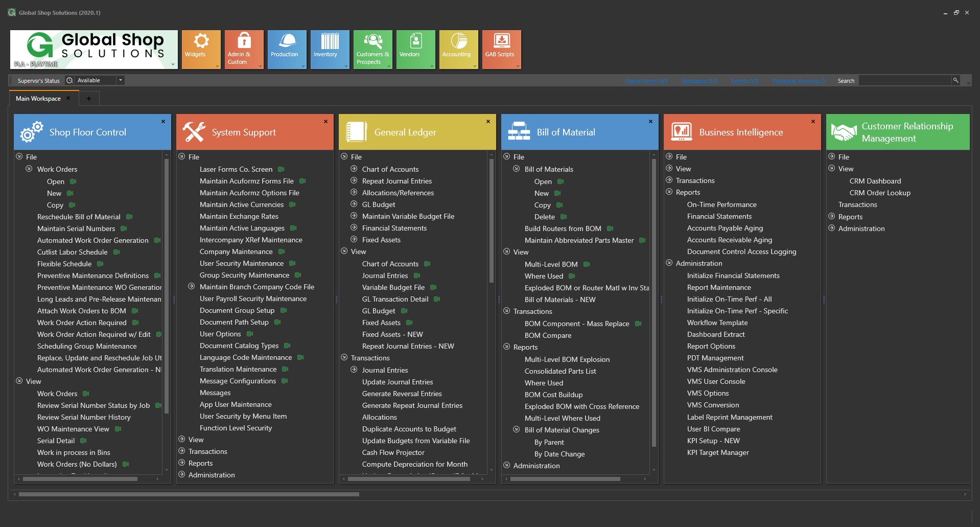The height and width of the screenshot is (527, 980).
Task: Open the Admin & Custom icon
Action: coord(244,49)
